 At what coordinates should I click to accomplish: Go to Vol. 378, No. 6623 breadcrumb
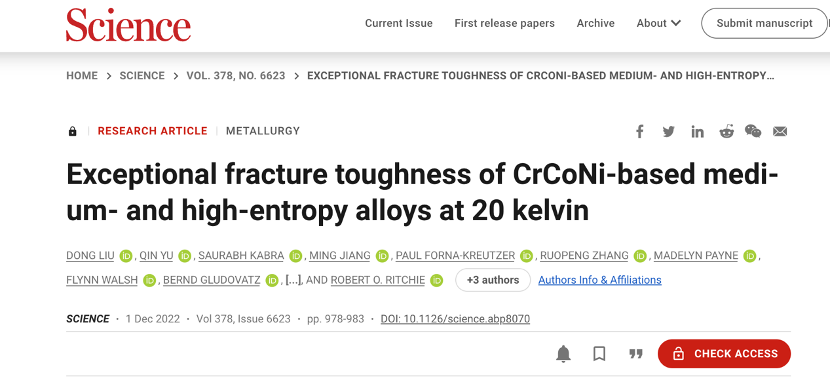coord(236,76)
